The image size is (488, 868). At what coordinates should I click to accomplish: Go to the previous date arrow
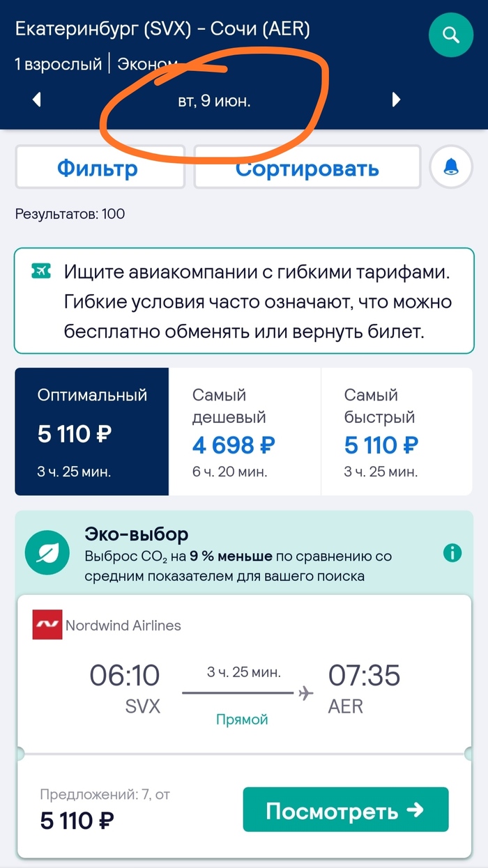(x=38, y=100)
